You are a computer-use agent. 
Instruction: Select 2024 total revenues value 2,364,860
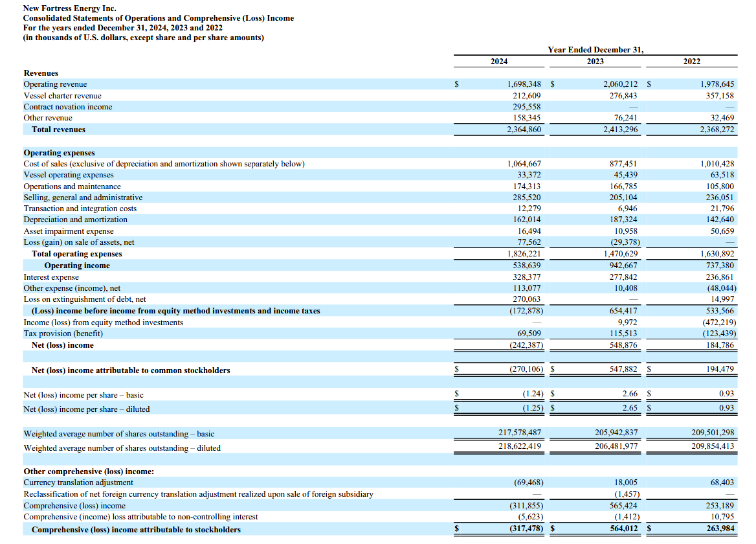(x=524, y=130)
